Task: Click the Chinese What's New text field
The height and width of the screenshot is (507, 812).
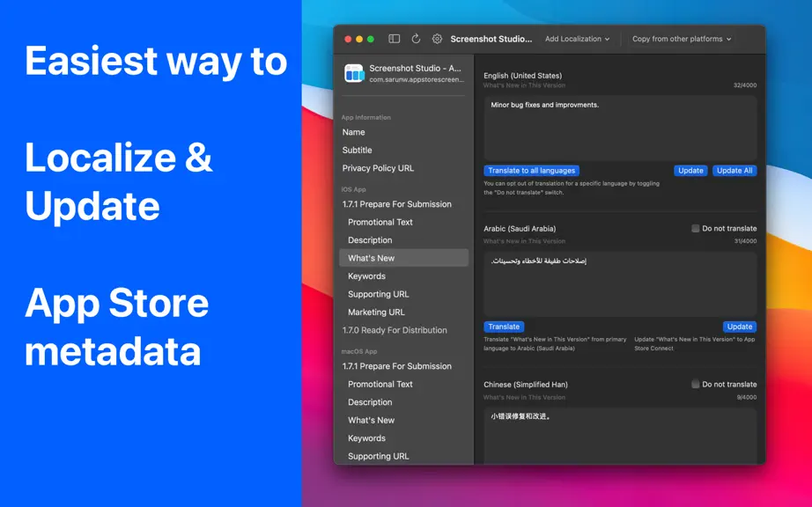Action: tap(620, 436)
